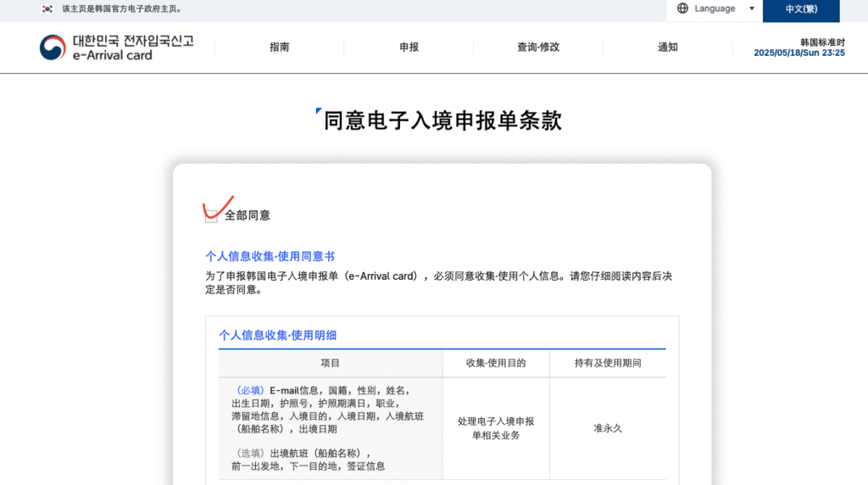
Task: Open the 通知 menu
Action: click(668, 47)
